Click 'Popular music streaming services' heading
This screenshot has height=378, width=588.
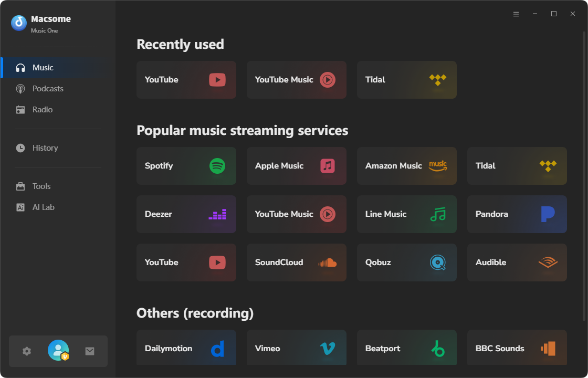(242, 131)
